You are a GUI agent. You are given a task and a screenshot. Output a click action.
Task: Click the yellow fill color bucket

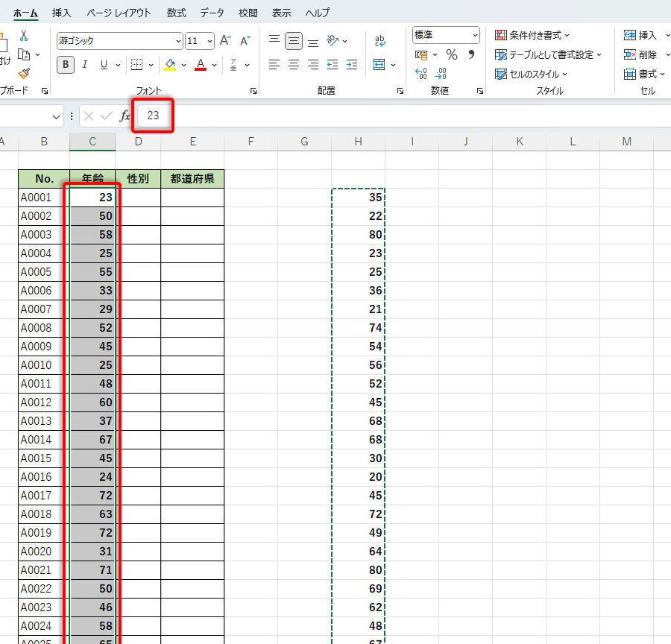[170, 65]
